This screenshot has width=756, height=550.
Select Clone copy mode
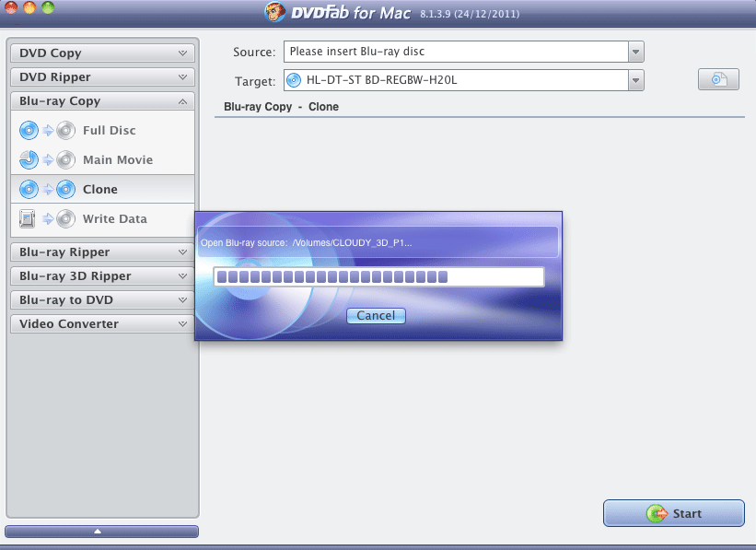coord(103,189)
